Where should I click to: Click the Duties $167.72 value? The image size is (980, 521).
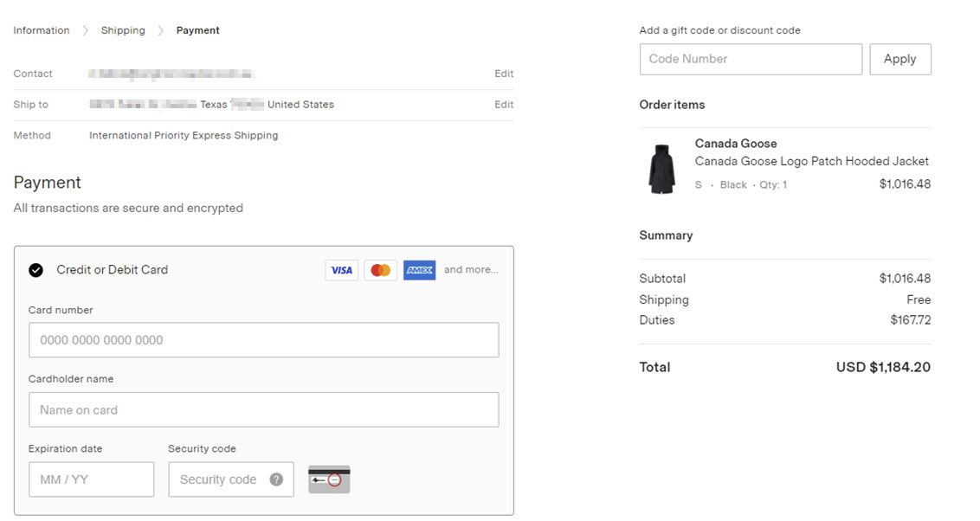911,320
